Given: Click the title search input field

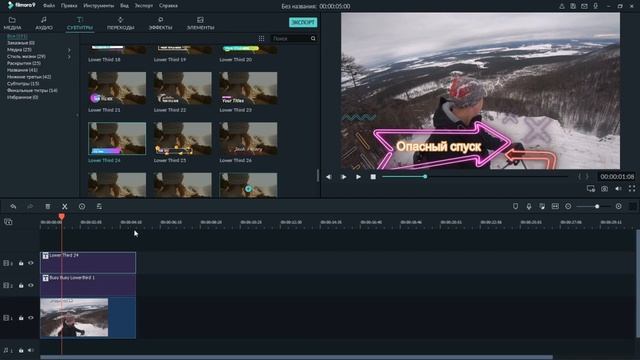Looking at the screenshot, I should [290, 38].
